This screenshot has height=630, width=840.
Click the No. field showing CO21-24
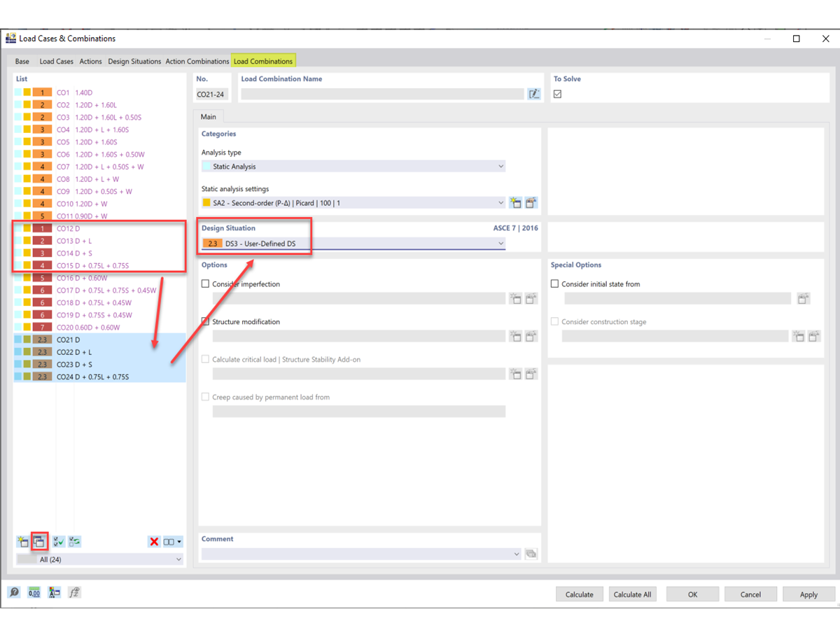tap(213, 94)
